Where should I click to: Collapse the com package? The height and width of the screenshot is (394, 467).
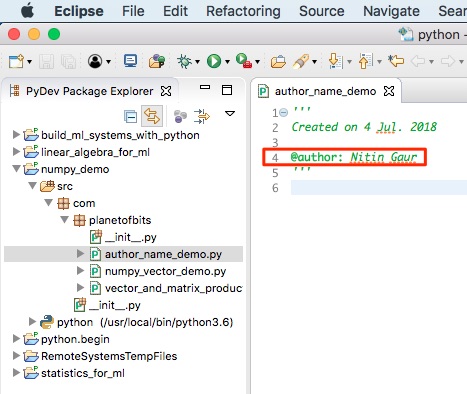pyautogui.click(x=48, y=202)
